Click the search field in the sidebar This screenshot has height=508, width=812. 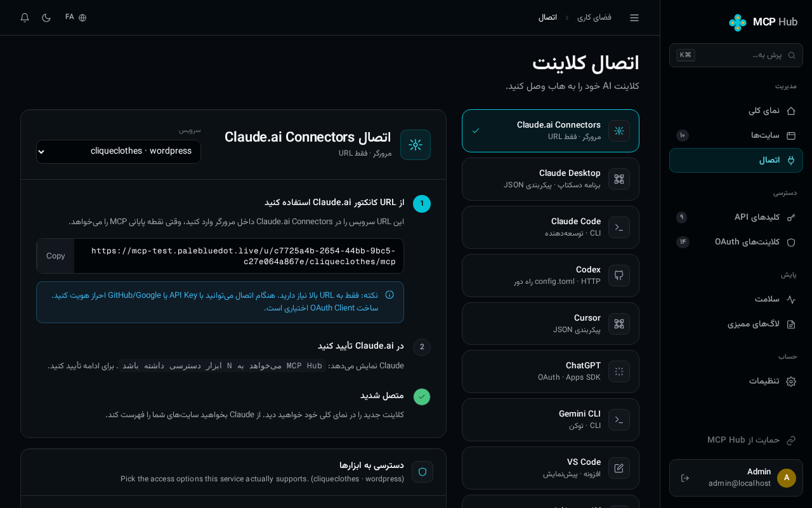tap(736, 55)
